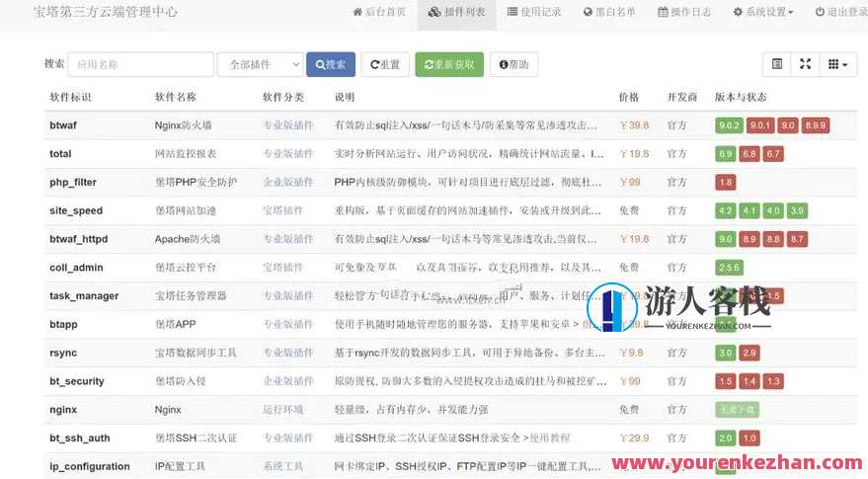This screenshot has width=868, height=479.
Task: Select total version 6.9 badge
Action: click(x=725, y=154)
